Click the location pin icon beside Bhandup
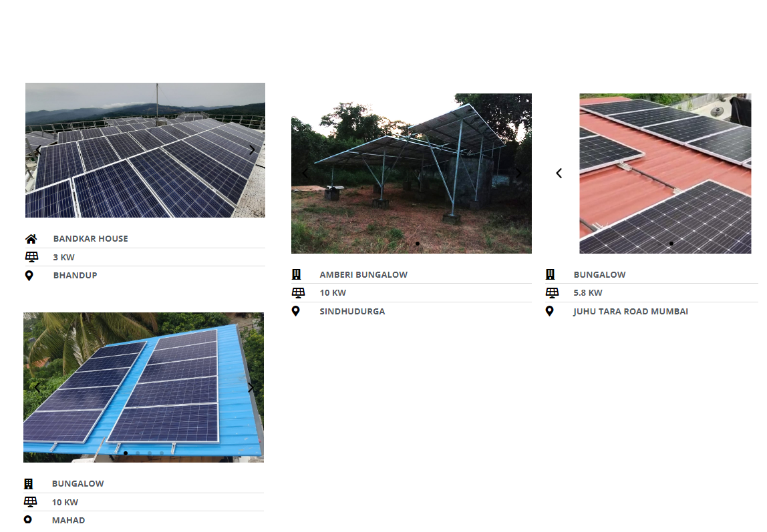The height and width of the screenshot is (532, 767). (x=29, y=276)
